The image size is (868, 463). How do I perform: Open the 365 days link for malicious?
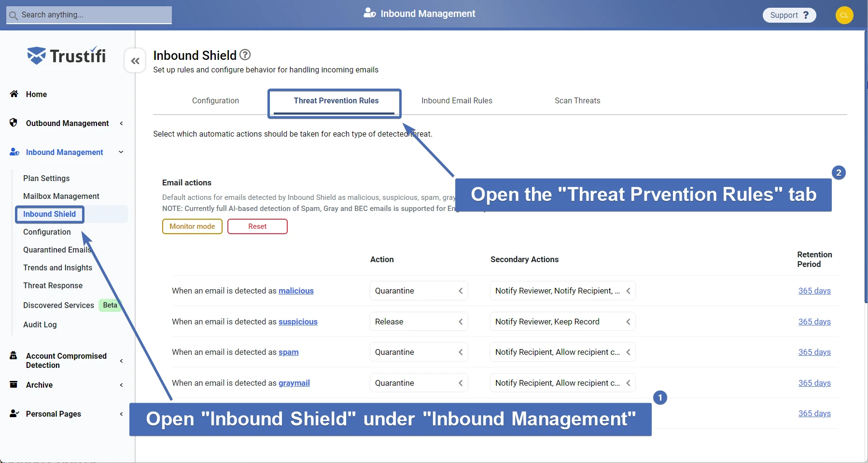coord(814,291)
